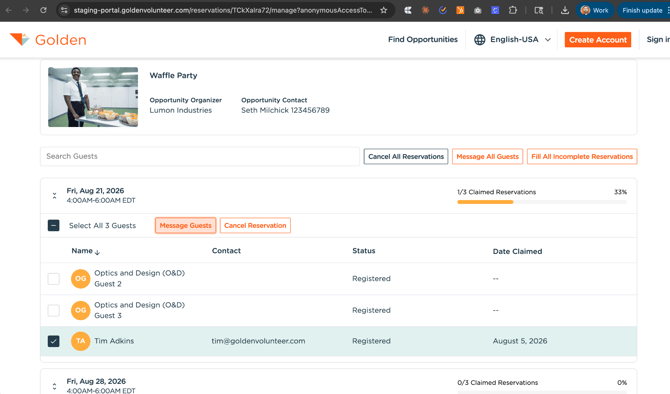Click Lumon Industries organizer name
This screenshot has height=394, width=670.
coord(180,110)
